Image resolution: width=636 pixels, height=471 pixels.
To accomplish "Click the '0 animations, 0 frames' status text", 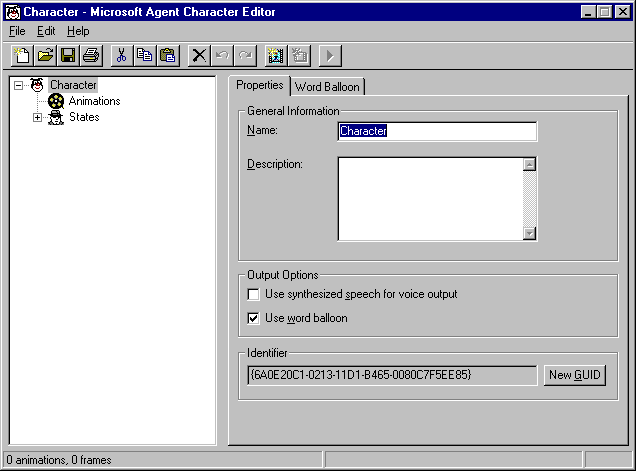I will (59, 460).
